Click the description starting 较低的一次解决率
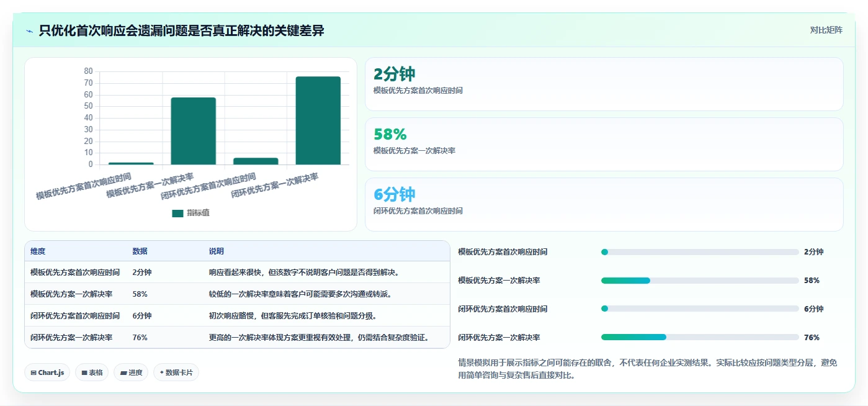The image size is (868, 406). 302,294
